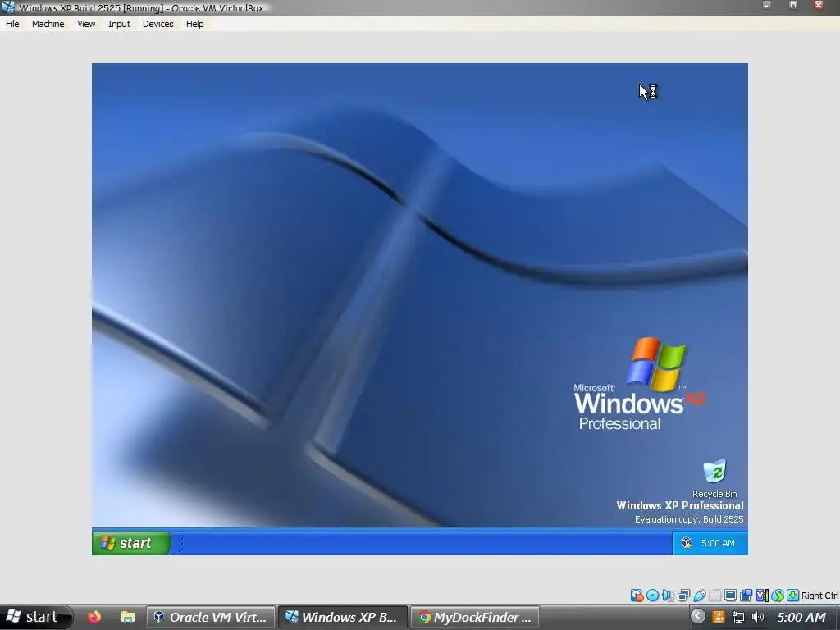Close the VirtualBox VM window
The height and width of the screenshot is (630, 840).
click(819, 5)
